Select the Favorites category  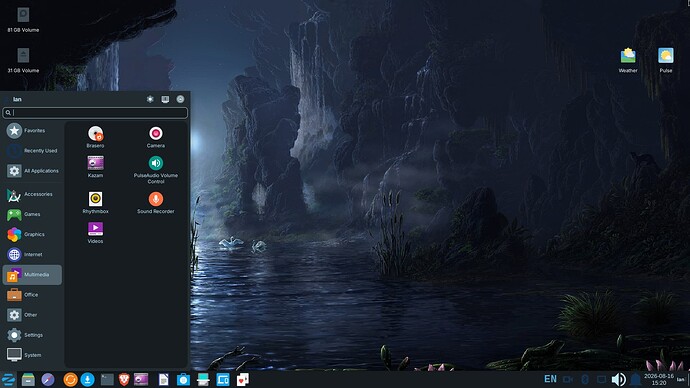(32, 131)
